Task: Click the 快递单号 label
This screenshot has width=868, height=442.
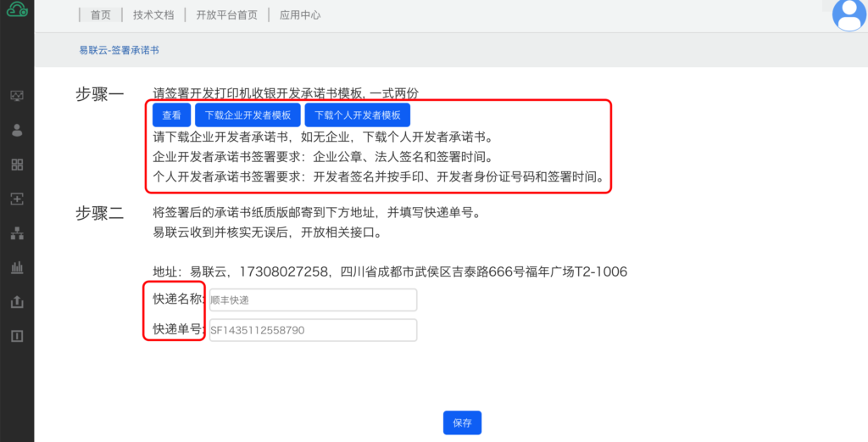Action: coord(177,329)
